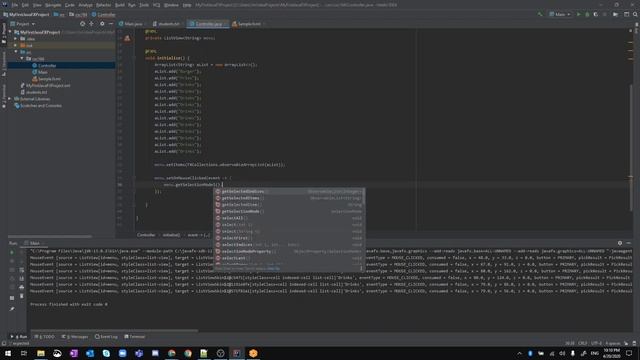
Task: Open Project panel settings gear
Action: [x=102, y=24]
